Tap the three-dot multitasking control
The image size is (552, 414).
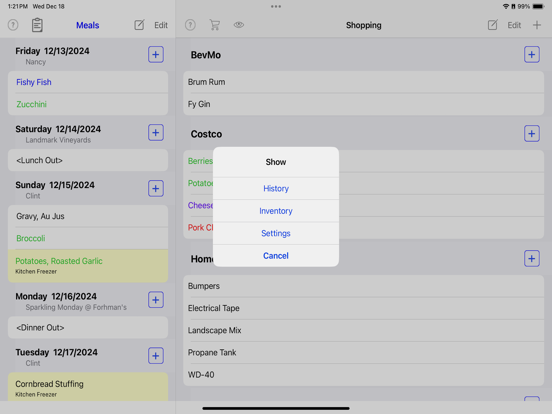[x=276, y=6]
